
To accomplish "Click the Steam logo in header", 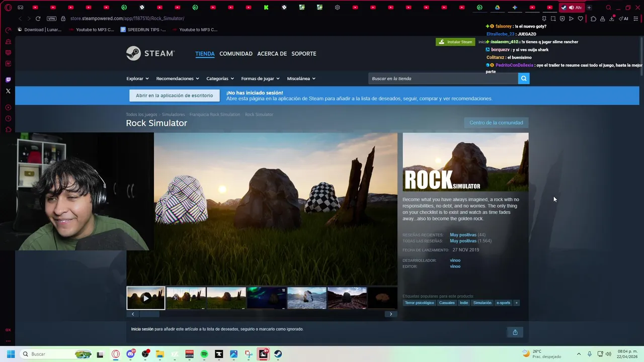I will [x=150, y=53].
